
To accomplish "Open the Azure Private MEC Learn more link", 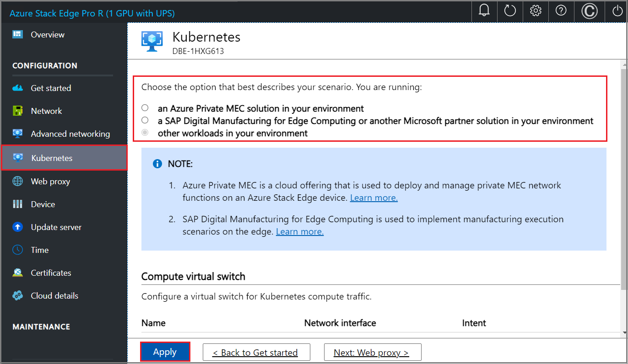I will click(x=374, y=198).
